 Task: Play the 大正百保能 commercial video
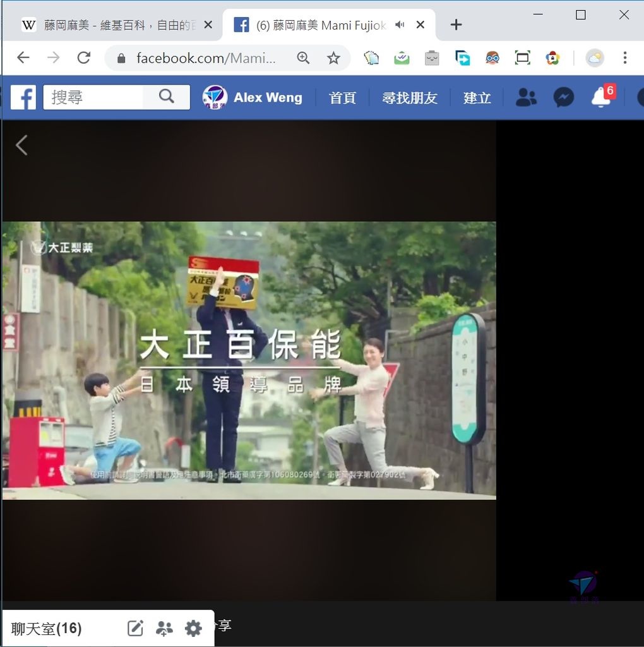coord(249,361)
